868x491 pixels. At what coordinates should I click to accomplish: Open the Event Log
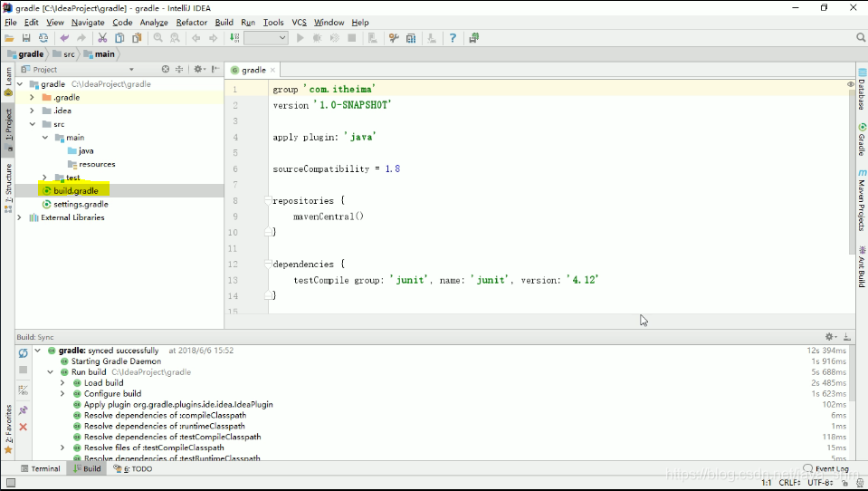tap(826, 469)
